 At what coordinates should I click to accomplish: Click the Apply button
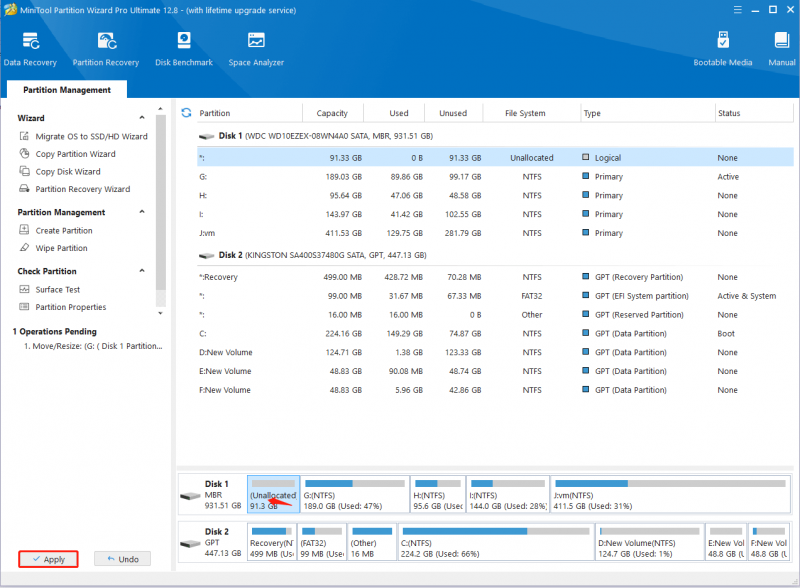tap(48, 559)
